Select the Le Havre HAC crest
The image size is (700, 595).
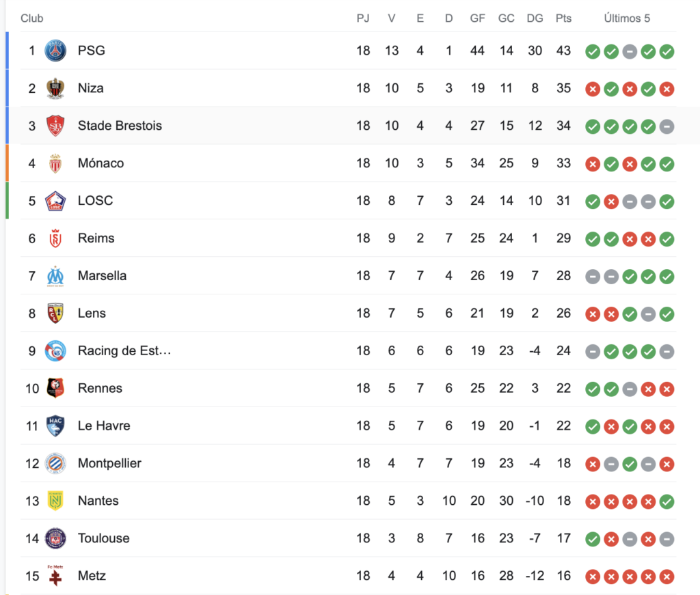click(55, 426)
